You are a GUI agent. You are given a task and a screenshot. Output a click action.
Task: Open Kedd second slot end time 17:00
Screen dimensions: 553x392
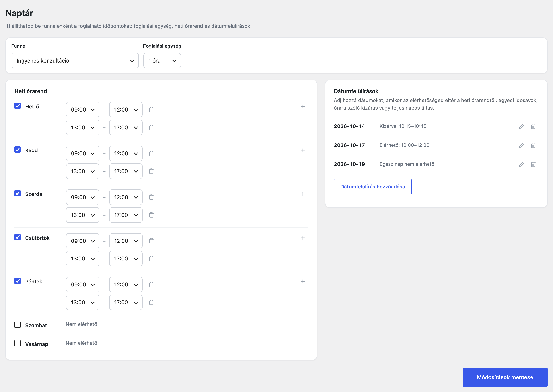[x=126, y=171]
